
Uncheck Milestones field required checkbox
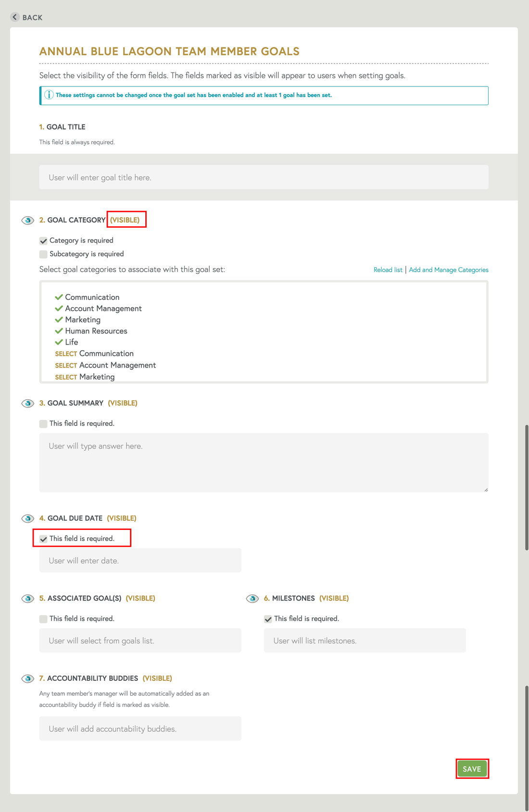point(268,619)
